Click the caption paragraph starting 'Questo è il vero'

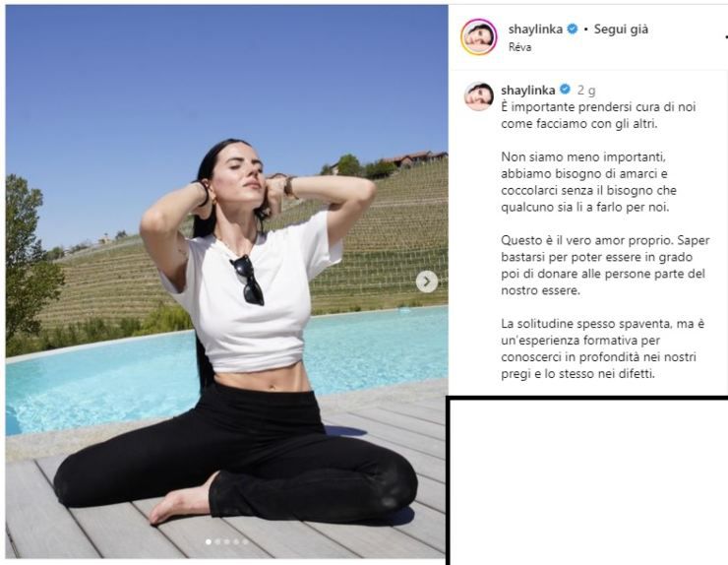coord(605,266)
